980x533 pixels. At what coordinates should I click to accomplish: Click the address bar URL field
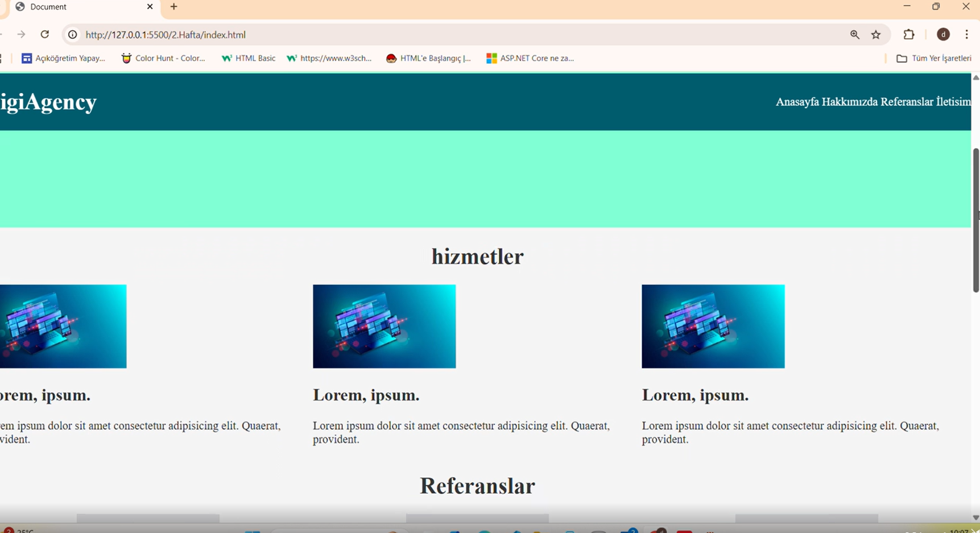pyautogui.click(x=455, y=35)
